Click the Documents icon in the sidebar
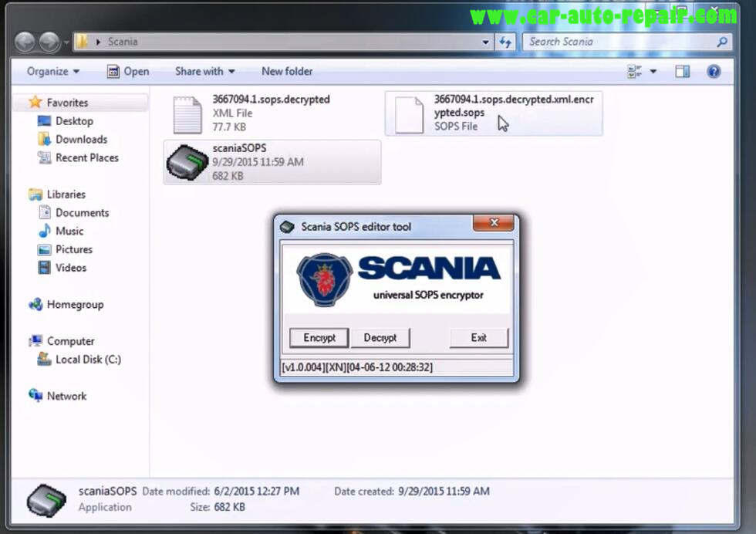Screen dimensions: 756x534 [45, 212]
